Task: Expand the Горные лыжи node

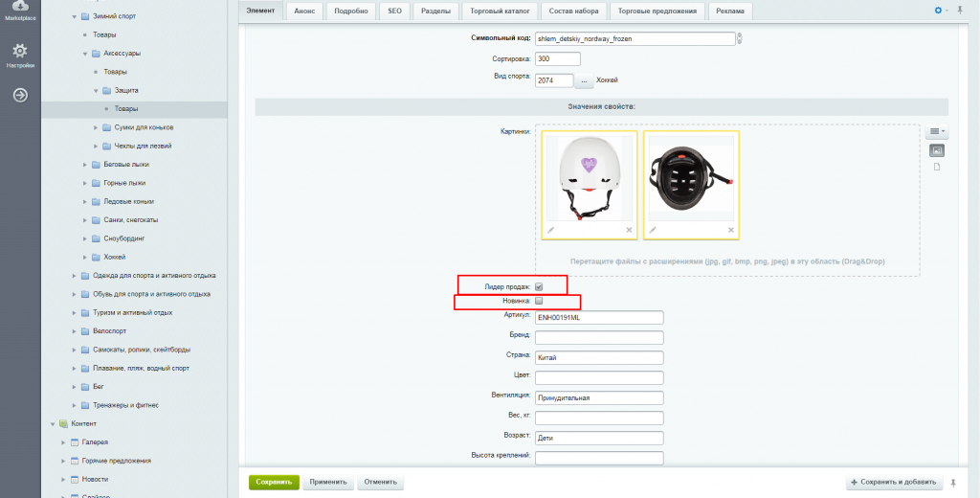Action: coord(85,183)
